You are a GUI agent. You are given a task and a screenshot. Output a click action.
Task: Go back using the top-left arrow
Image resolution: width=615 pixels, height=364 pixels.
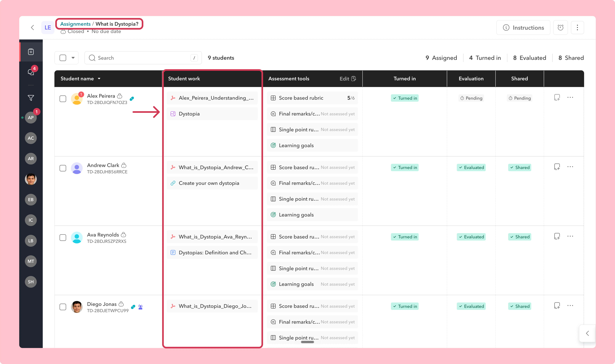click(x=32, y=27)
